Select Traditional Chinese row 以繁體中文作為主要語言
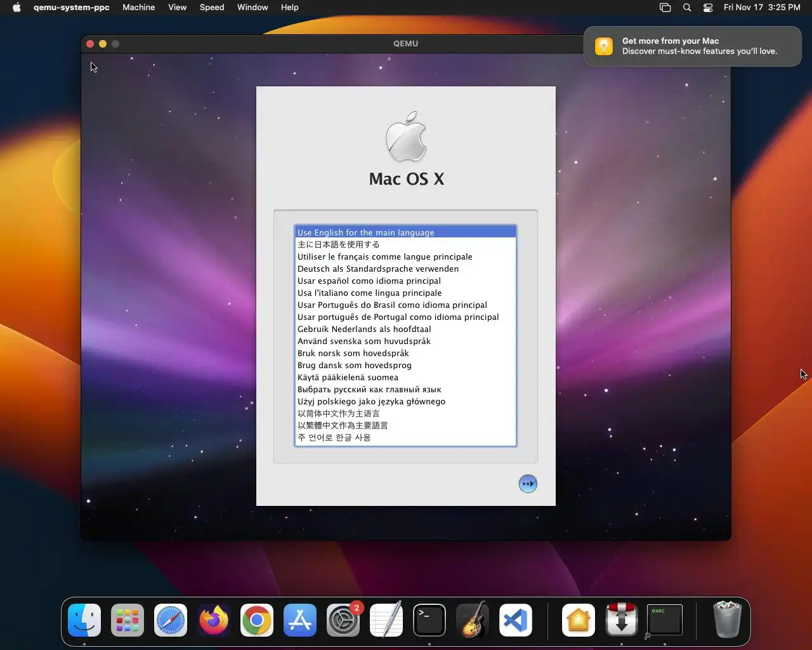 (405, 425)
